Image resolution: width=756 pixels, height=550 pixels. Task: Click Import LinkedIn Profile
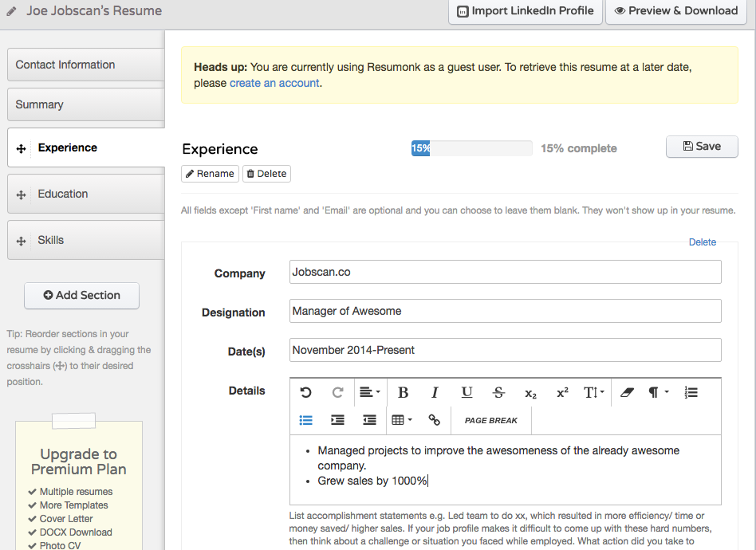click(x=526, y=11)
